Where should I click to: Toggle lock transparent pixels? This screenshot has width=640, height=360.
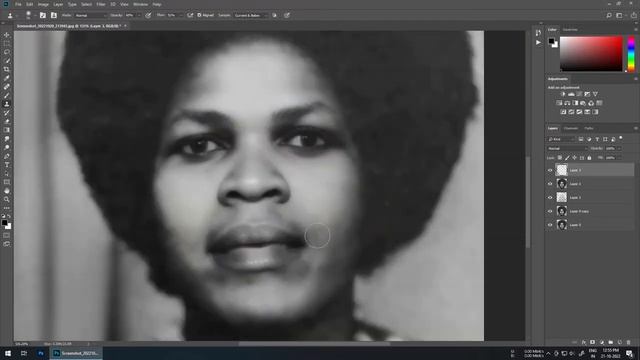click(x=560, y=158)
